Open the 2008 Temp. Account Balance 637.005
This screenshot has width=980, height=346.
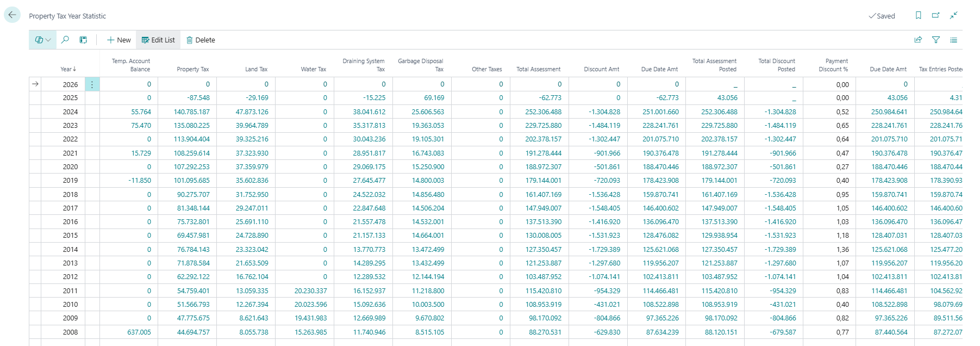pos(139,332)
